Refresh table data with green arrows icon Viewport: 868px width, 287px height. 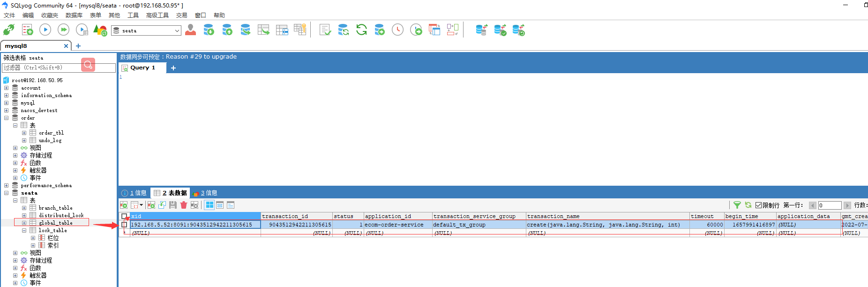[x=748, y=205]
